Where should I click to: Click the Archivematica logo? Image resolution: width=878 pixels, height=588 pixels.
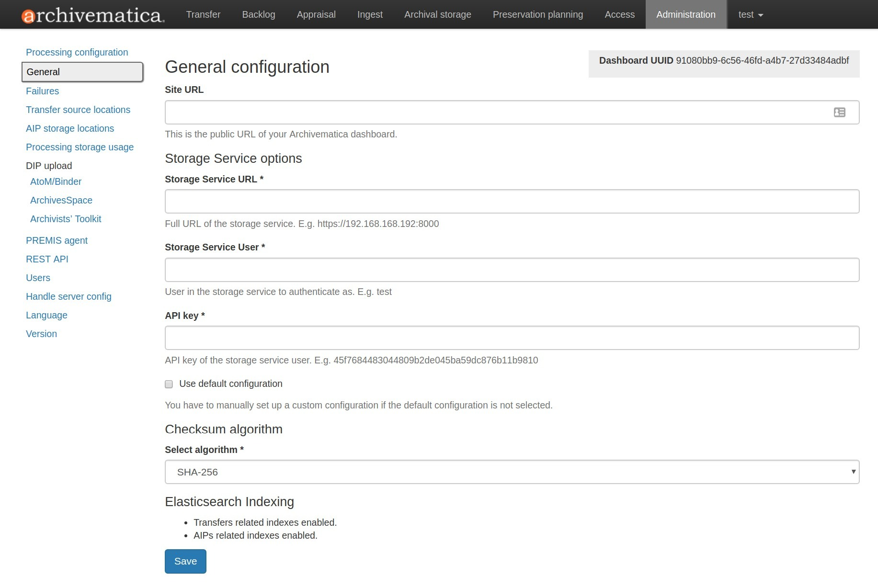[93, 15]
